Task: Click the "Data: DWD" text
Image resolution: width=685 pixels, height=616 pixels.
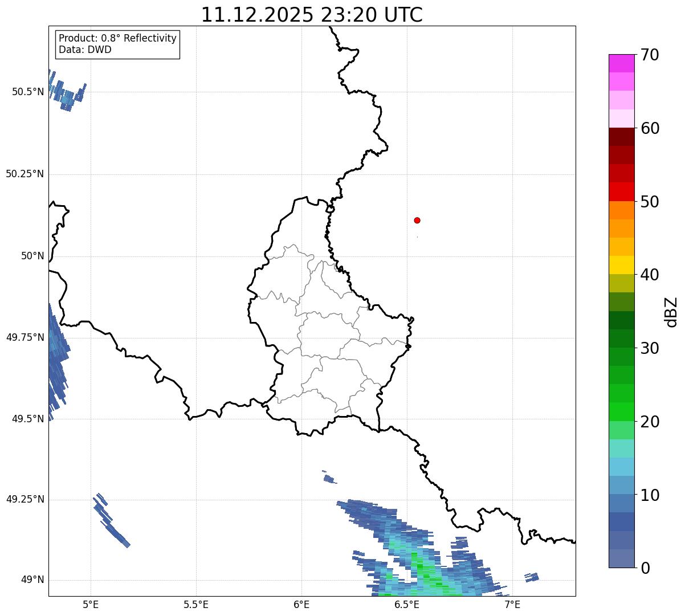Action: pos(85,50)
